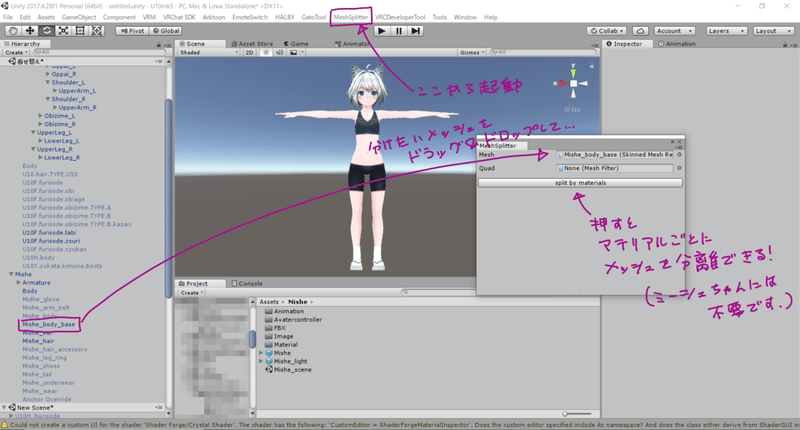Select the Mishe_scene Unity scene asset
The height and width of the screenshot is (430, 800).
[x=288, y=370]
